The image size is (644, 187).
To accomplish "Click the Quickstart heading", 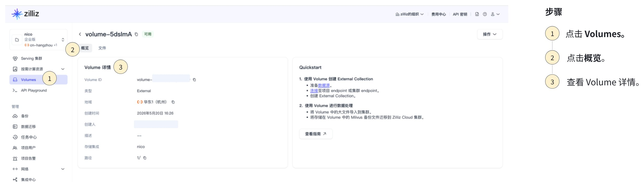I will click(x=310, y=67).
